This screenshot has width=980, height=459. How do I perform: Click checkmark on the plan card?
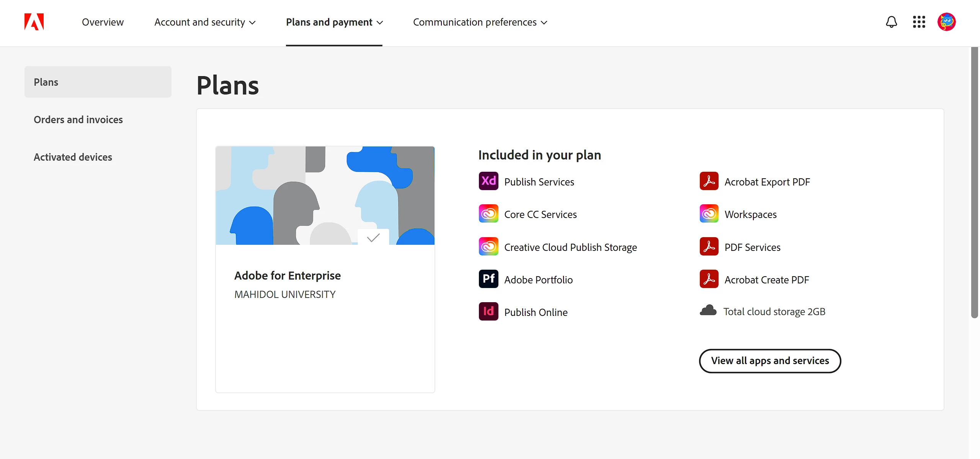click(373, 238)
